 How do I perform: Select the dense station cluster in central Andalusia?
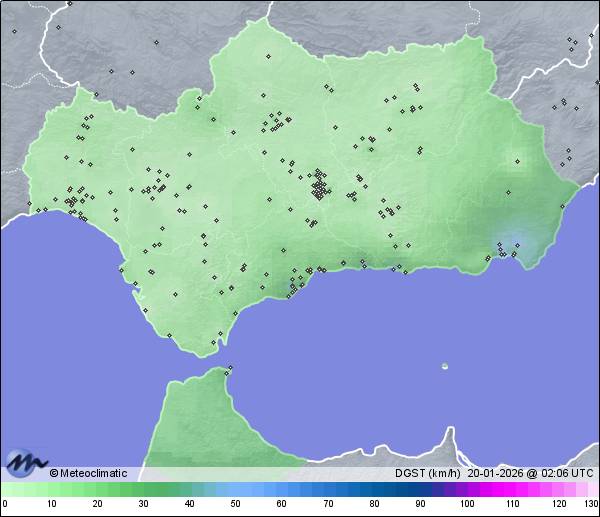pyautogui.click(x=319, y=186)
